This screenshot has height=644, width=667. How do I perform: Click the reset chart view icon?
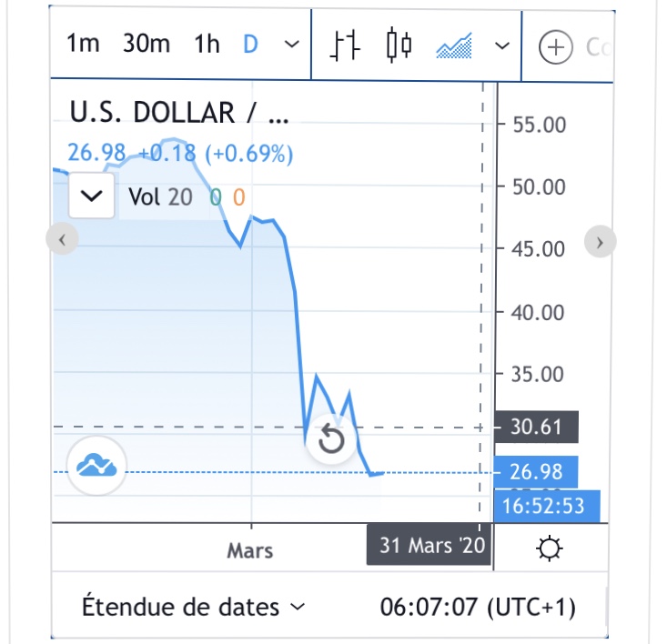(331, 440)
